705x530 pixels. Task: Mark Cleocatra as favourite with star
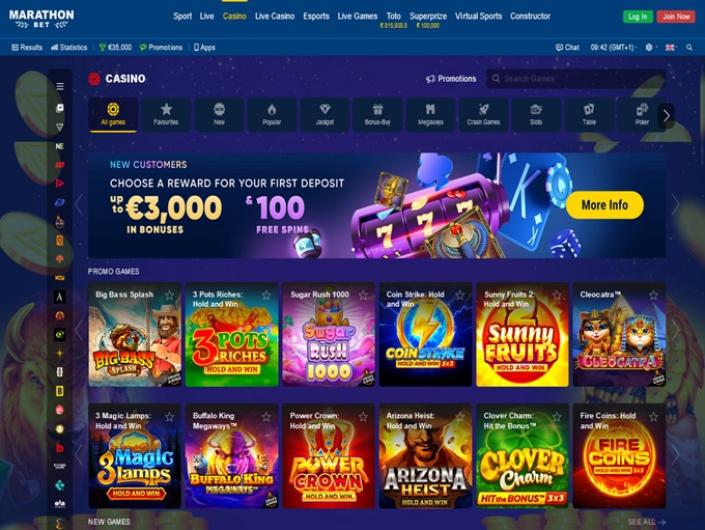(653, 295)
